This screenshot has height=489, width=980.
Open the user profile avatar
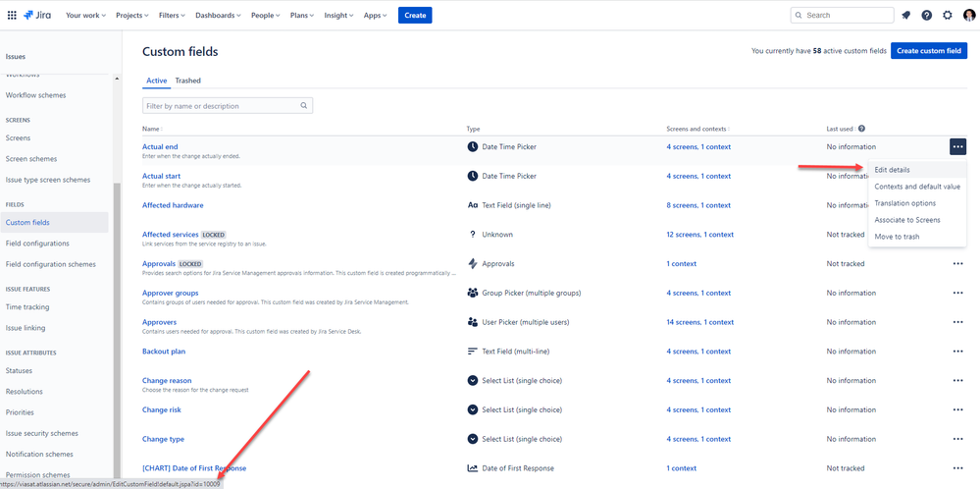tap(969, 15)
